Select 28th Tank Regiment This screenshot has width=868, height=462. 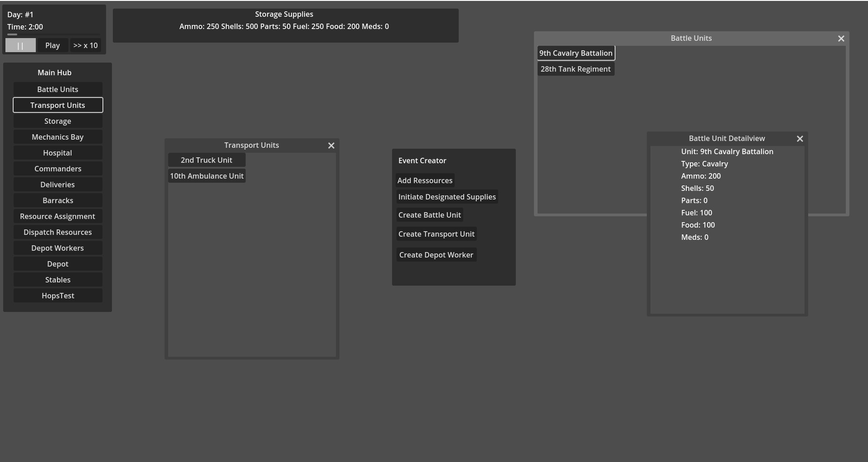click(576, 69)
